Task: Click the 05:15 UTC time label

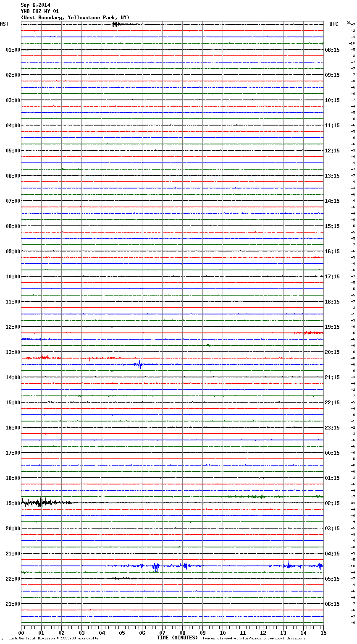Action: [332, 579]
